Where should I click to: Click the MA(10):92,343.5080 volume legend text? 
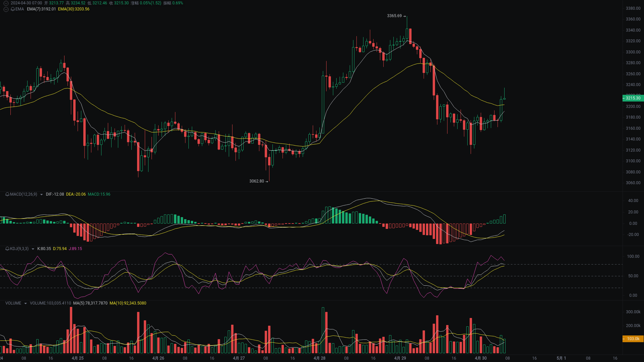(128, 303)
